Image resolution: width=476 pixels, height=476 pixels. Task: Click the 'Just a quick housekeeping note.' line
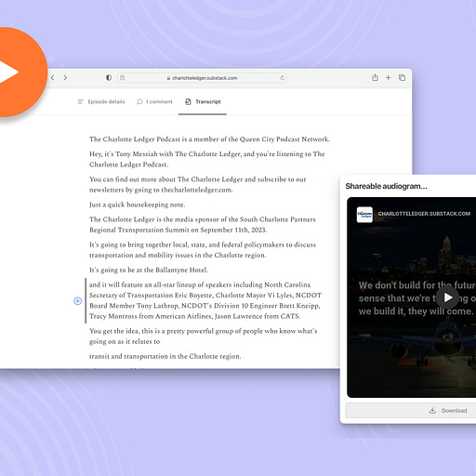click(138, 205)
